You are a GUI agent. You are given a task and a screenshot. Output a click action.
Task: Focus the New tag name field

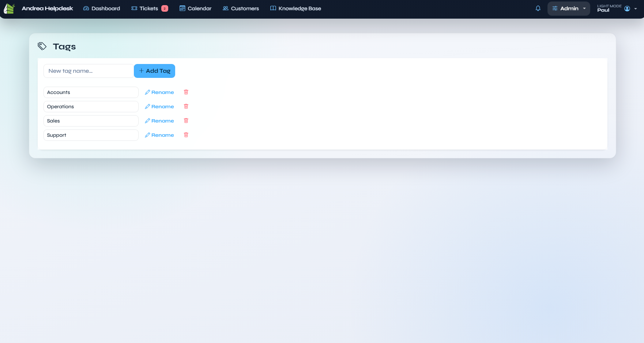(88, 71)
